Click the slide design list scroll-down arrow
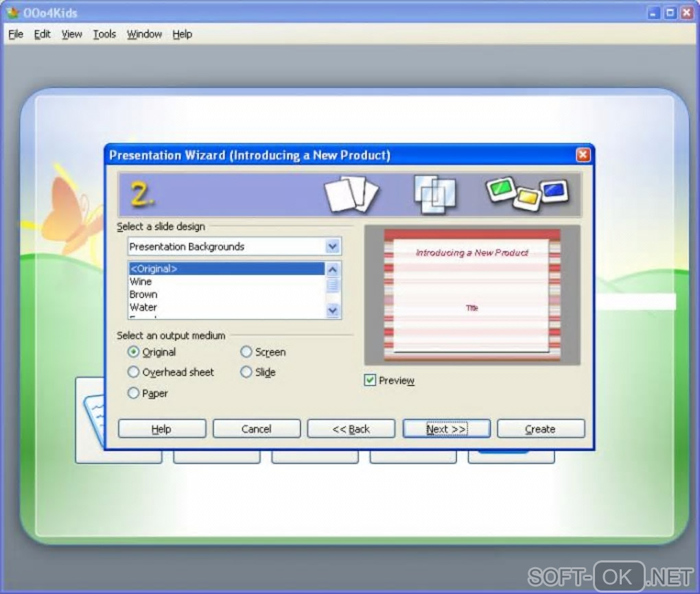The width and height of the screenshot is (700, 594). click(x=333, y=310)
